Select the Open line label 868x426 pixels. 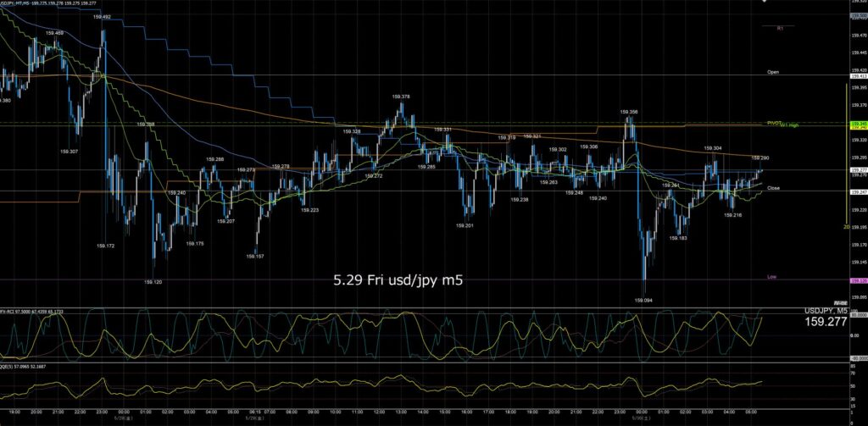pyautogui.click(x=773, y=73)
